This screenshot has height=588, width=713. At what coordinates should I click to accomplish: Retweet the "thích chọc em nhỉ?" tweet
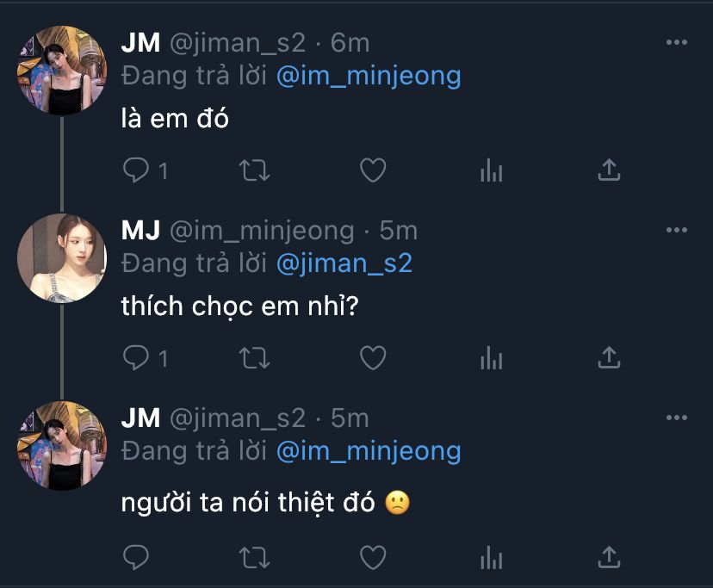click(x=255, y=358)
